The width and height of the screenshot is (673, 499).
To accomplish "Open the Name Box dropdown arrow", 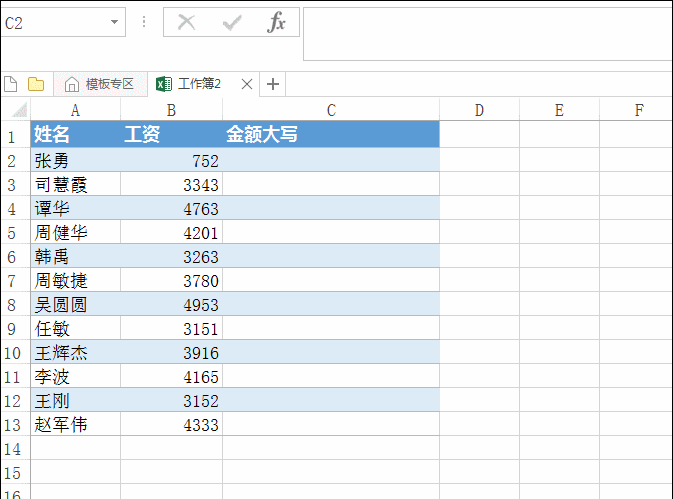I will (x=114, y=22).
